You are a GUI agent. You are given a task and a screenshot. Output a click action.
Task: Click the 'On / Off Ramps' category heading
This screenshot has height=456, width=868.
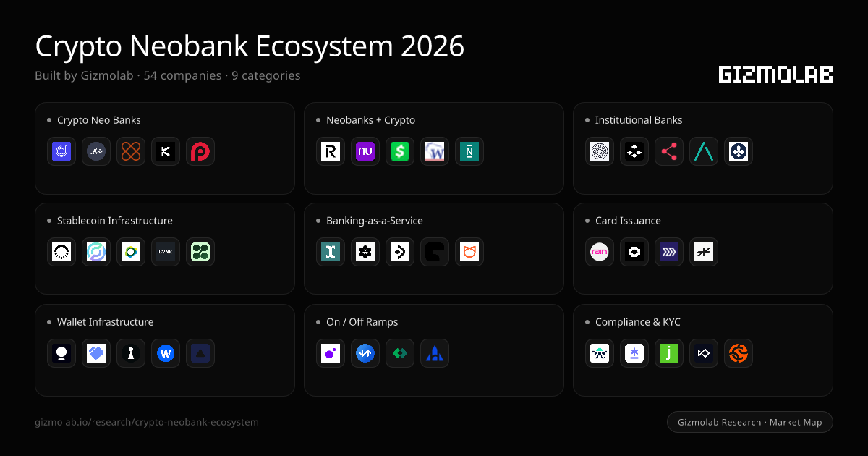coord(362,322)
